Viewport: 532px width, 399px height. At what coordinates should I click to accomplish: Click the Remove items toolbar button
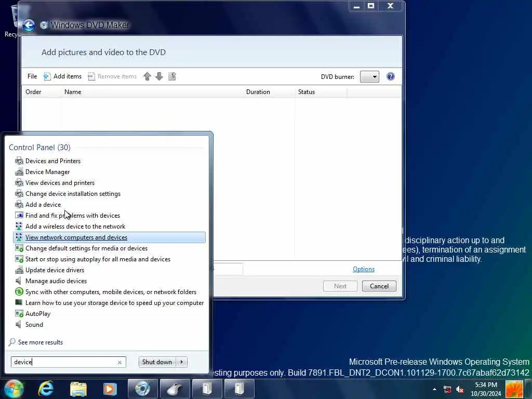click(x=112, y=76)
